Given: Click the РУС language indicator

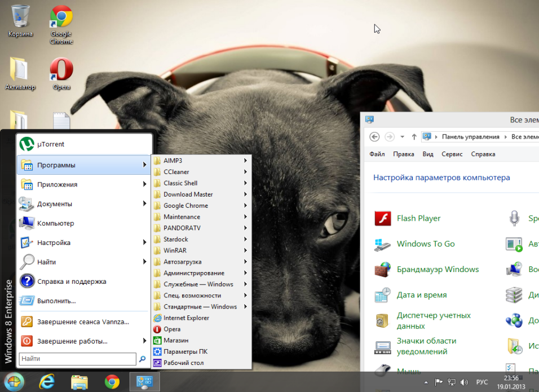Looking at the screenshot, I should tap(482, 382).
